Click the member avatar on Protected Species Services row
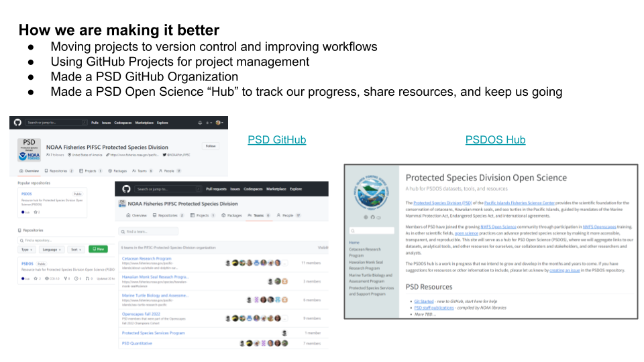 [x=284, y=333]
